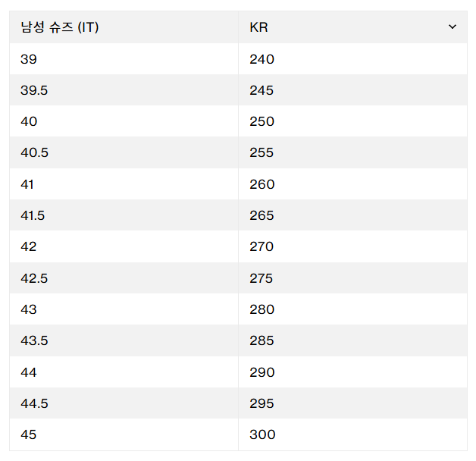Viewport: 476px width, 461px height.
Task: Click the 남성 슈즈 (IT) column header
Action: coord(60,27)
